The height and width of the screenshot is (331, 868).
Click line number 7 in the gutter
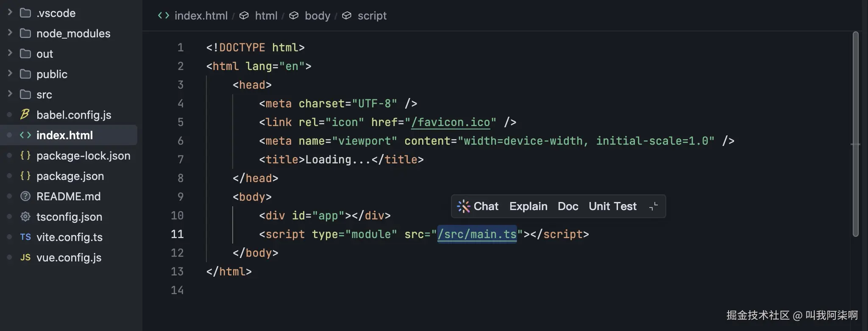coord(181,160)
